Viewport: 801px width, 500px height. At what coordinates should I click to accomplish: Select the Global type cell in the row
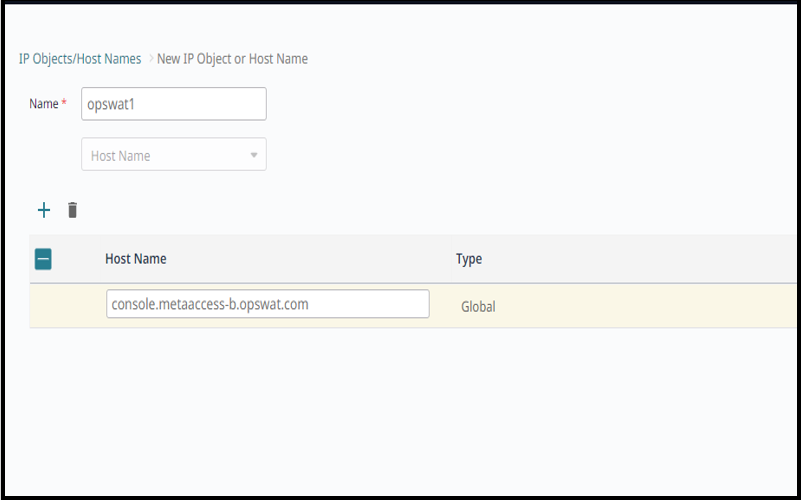tap(478, 306)
